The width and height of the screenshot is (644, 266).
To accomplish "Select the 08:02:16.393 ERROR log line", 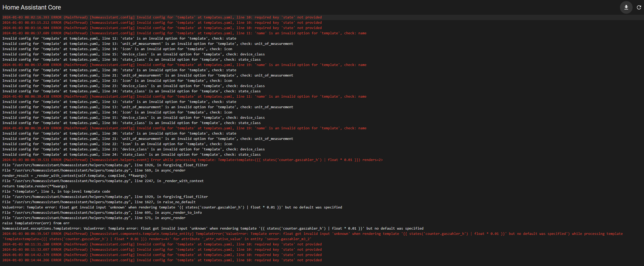I will click(162, 17).
